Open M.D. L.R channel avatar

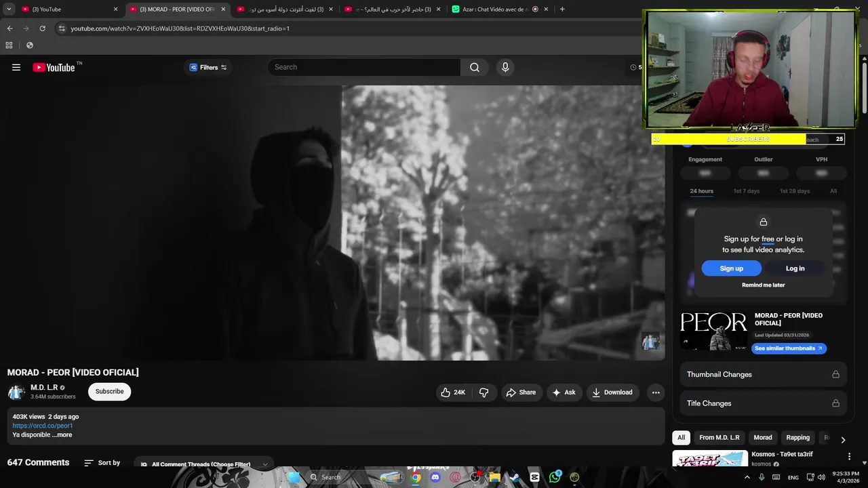[x=16, y=392]
